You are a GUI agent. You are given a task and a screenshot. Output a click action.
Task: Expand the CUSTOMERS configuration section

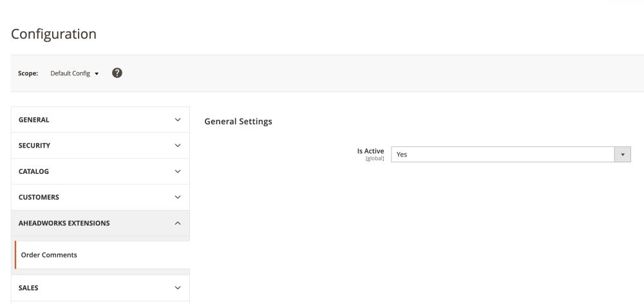pyautogui.click(x=100, y=197)
